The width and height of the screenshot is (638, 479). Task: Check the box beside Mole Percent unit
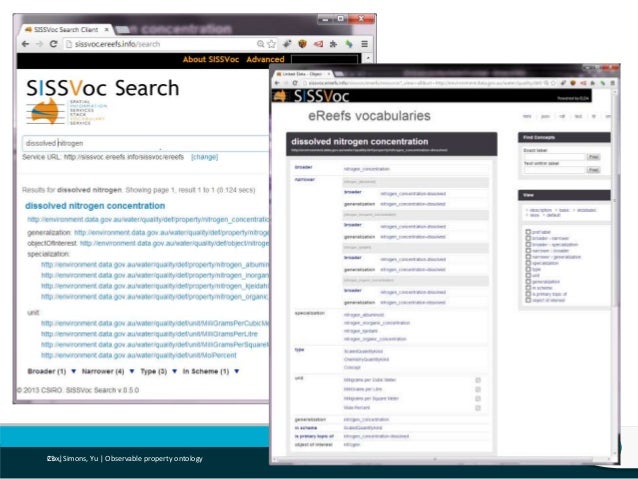click(478, 408)
